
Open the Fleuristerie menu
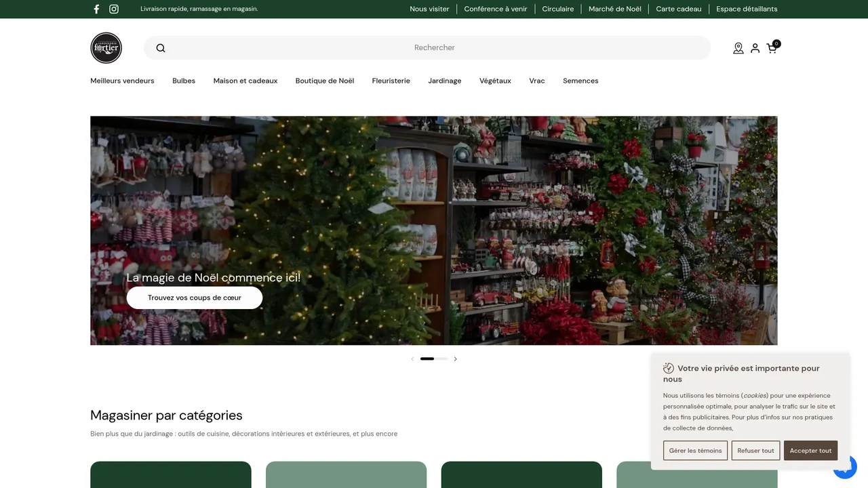tap(391, 81)
